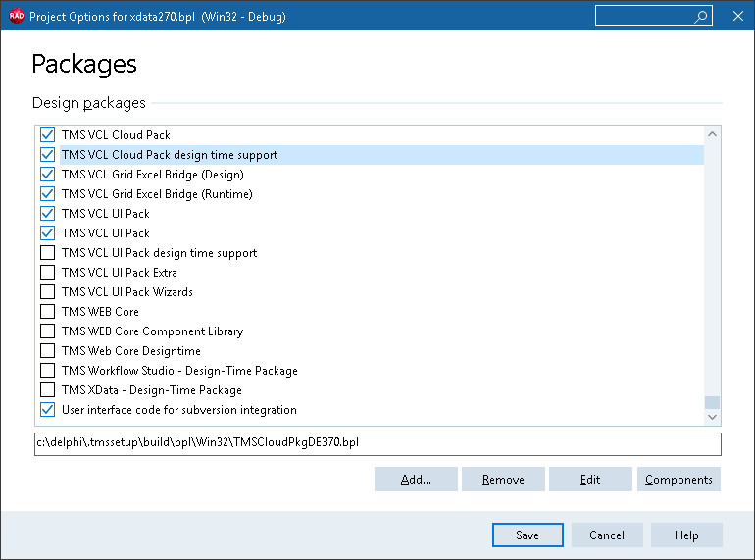
Task: Uncheck TMS VCL Cloud Pack checkbox
Action: [x=47, y=135]
